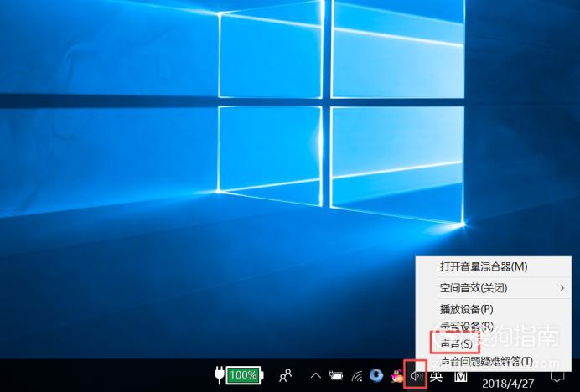Open the date 2018/4/27 clock
The width and height of the screenshot is (580, 392).
click(x=508, y=383)
